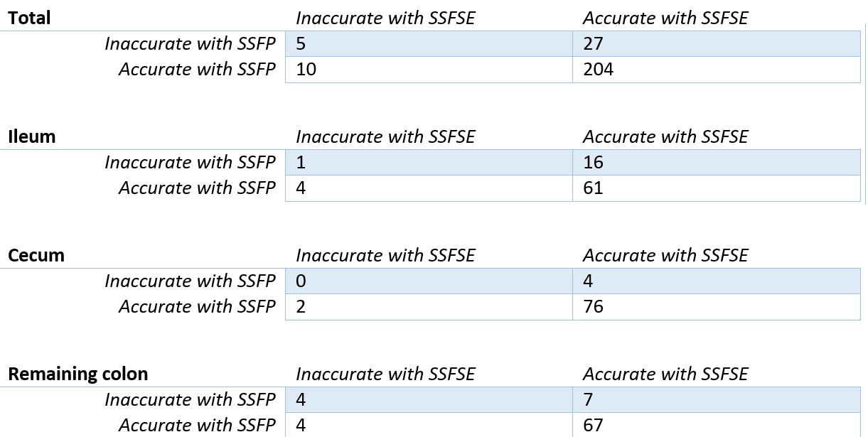Viewport: 868px width, 437px height.
Task: Click "Inaccurate with SSFSE" header in Total table
Action: point(385,18)
